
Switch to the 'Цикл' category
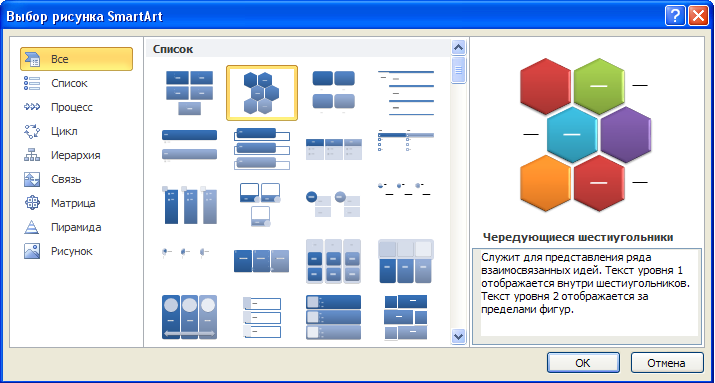[76, 131]
